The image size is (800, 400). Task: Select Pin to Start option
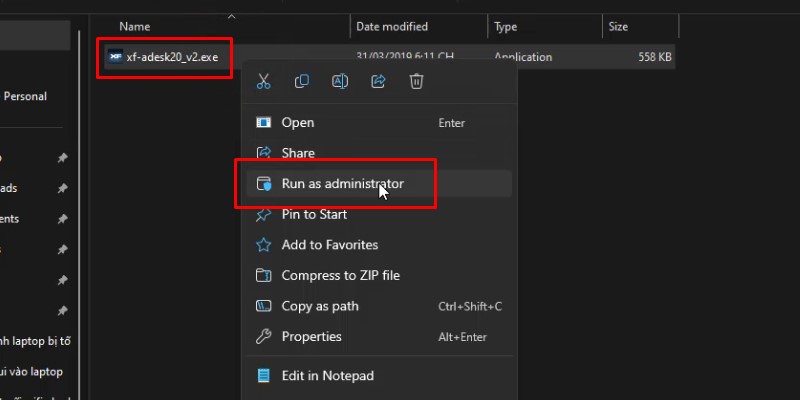click(x=314, y=214)
